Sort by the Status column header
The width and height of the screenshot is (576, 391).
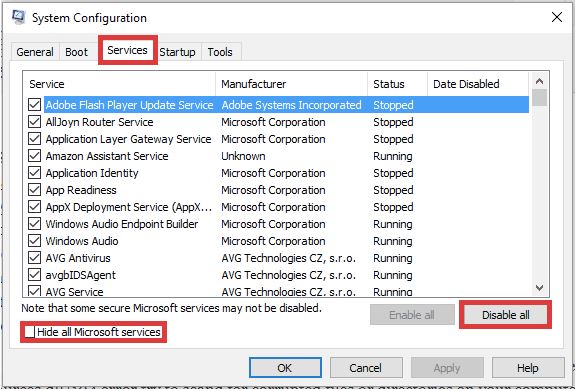tap(397, 84)
